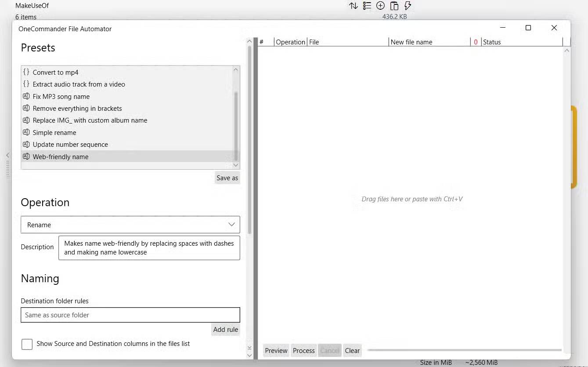Click into the Destination folder rules field
Image resolution: width=588 pixels, height=367 pixels.
pyautogui.click(x=130, y=315)
